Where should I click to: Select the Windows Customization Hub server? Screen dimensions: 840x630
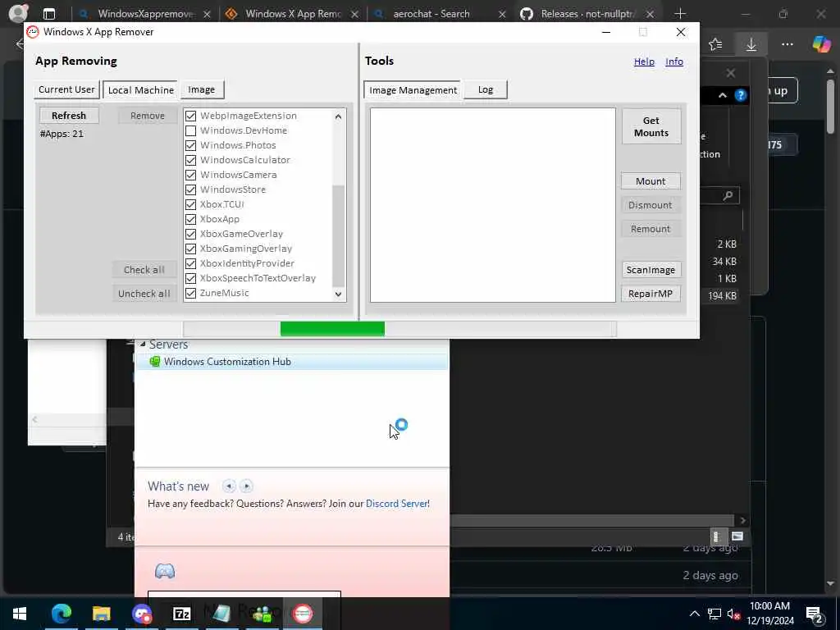coord(292,362)
